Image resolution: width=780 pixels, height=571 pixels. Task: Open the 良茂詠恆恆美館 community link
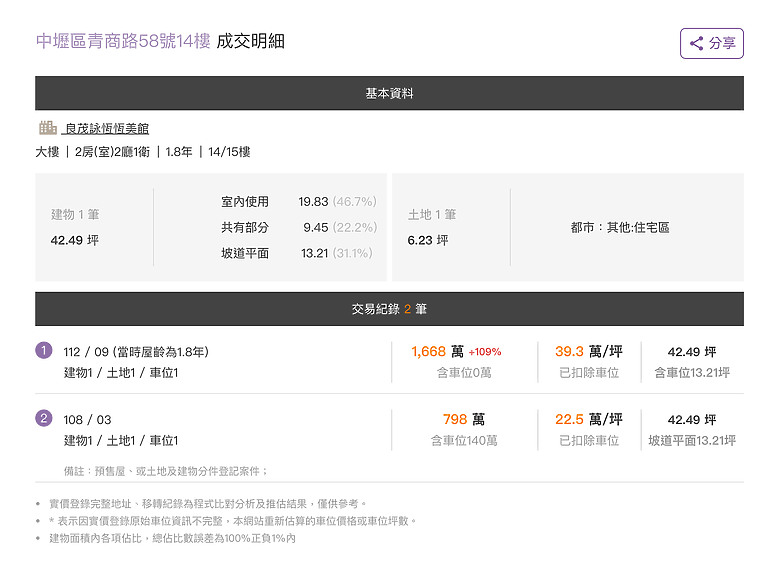(106, 128)
